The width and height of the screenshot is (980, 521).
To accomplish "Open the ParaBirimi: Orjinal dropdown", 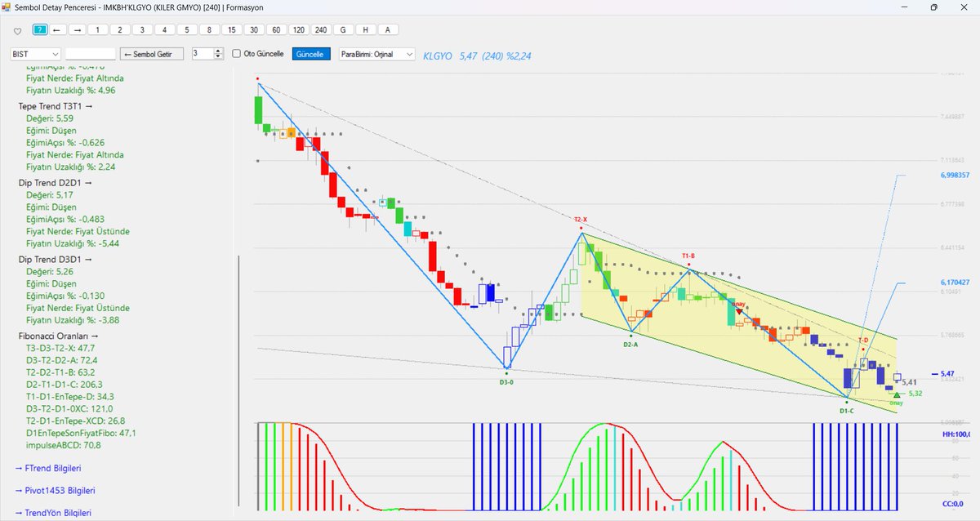I will click(376, 54).
